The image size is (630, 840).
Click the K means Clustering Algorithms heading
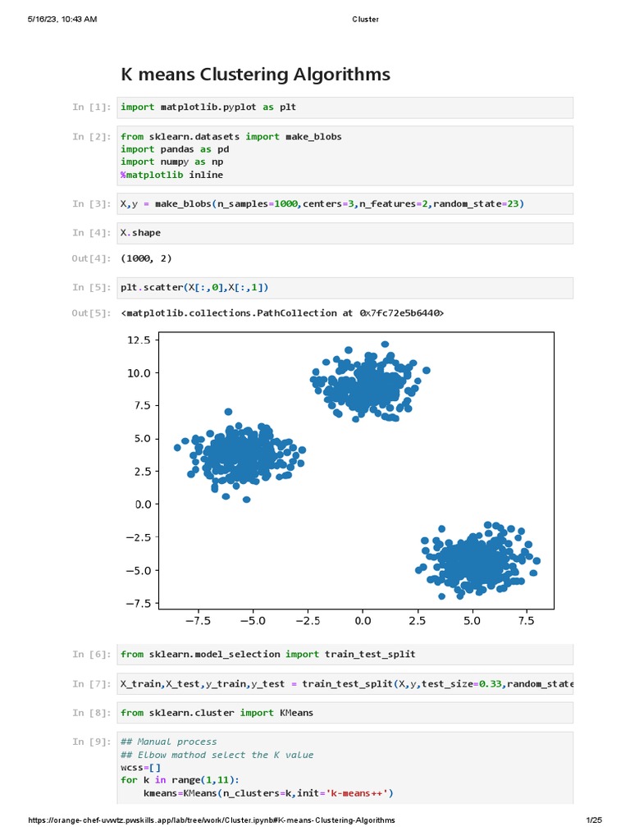click(255, 74)
